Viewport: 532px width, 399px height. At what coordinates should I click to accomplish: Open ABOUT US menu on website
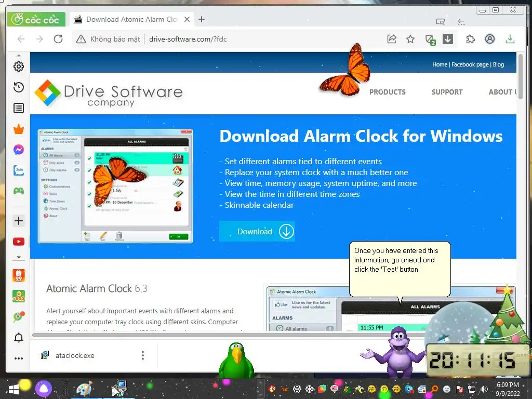point(502,92)
